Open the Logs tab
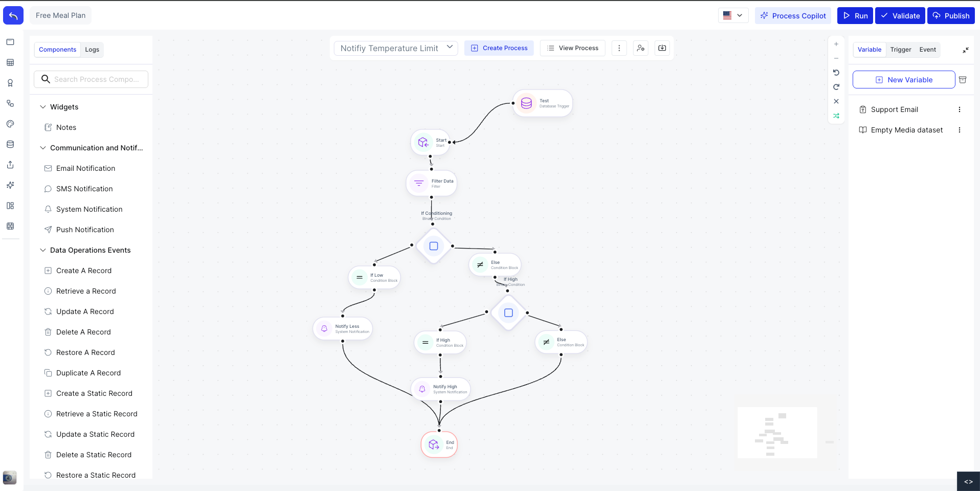 92,50
